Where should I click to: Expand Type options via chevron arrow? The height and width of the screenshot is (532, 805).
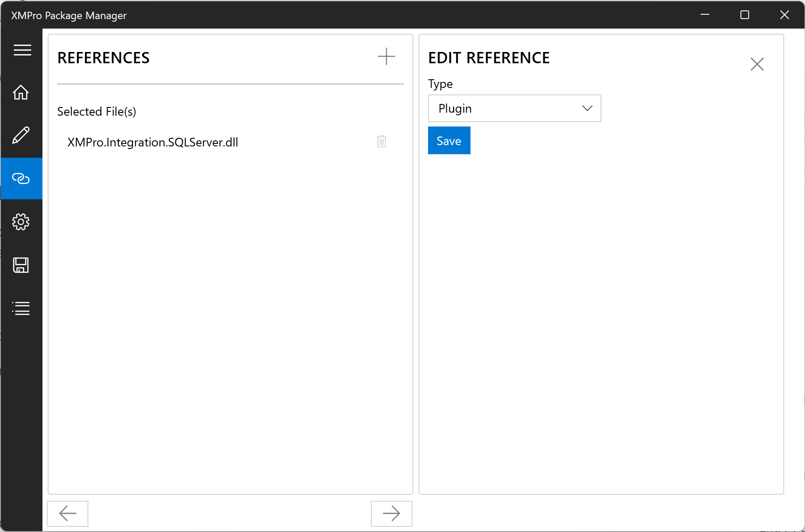coord(587,108)
